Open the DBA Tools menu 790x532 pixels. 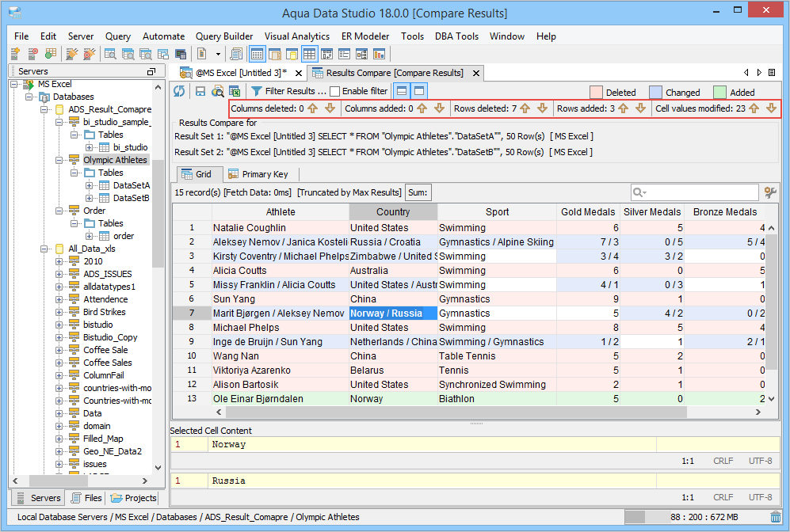(x=456, y=36)
